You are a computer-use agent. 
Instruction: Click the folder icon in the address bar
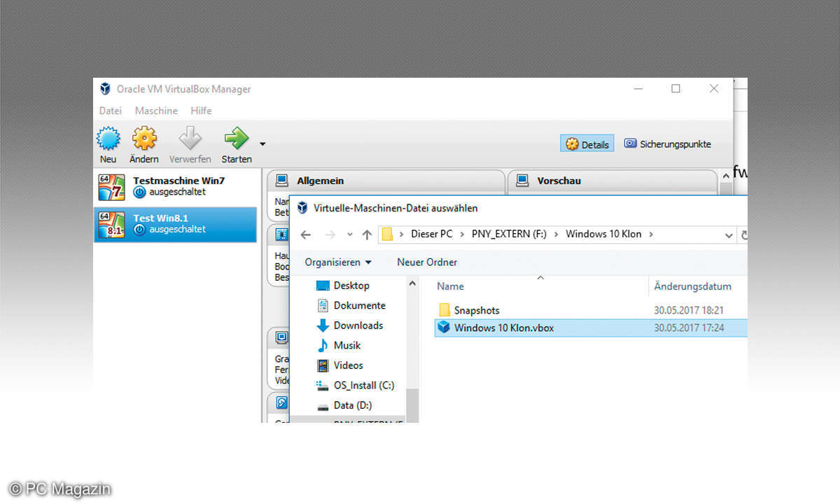click(x=387, y=234)
